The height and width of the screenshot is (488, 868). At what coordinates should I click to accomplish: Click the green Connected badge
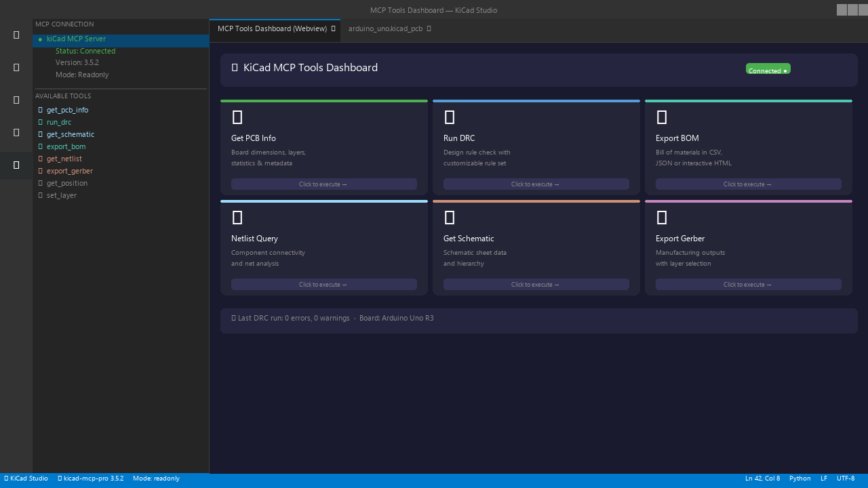click(x=768, y=69)
